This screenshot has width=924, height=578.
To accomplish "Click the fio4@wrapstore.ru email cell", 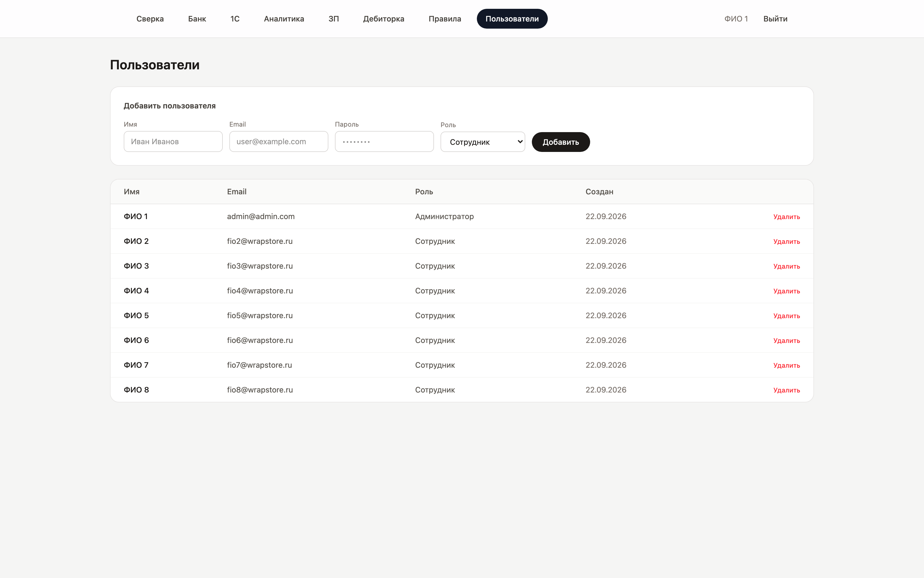I will coord(260,291).
